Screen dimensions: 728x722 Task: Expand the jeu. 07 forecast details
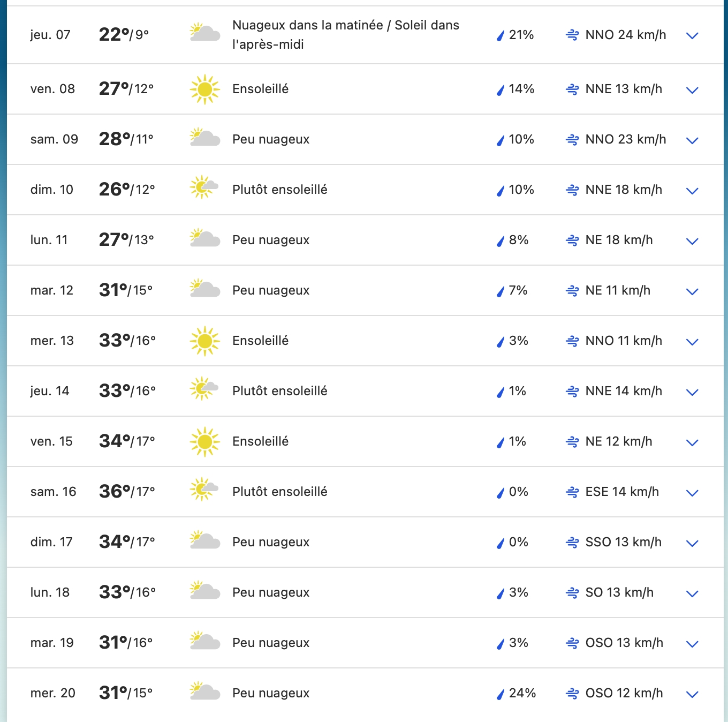click(692, 36)
